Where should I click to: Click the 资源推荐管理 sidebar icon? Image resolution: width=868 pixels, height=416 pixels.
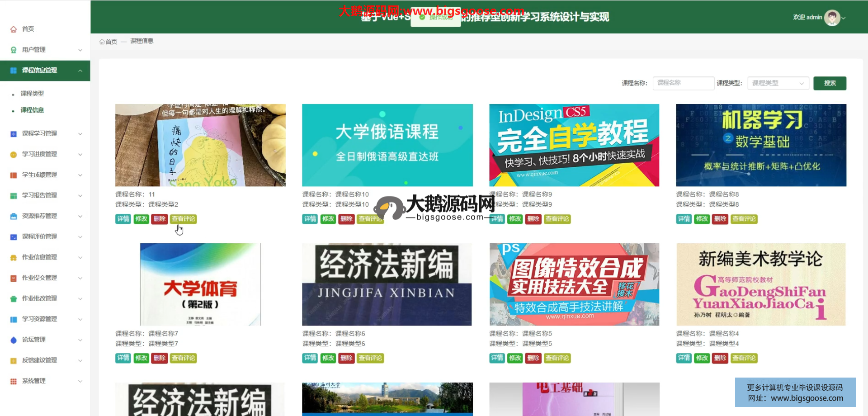(14, 216)
